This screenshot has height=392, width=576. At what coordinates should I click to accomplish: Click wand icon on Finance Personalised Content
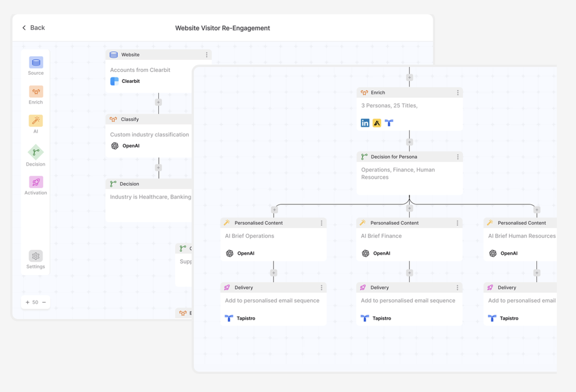tap(362, 222)
